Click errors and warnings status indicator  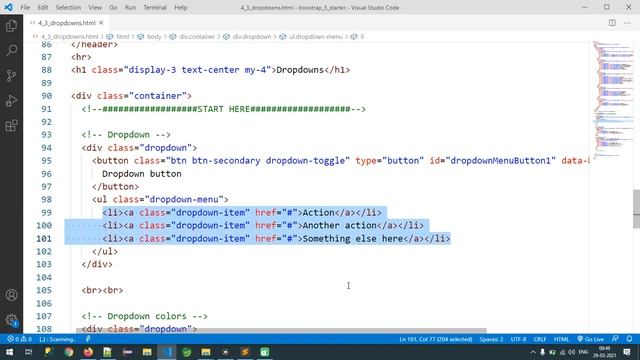pos(19,339)
